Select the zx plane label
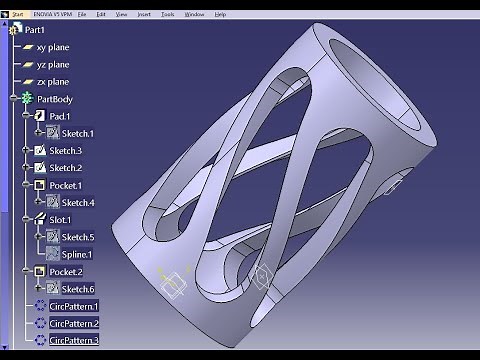Viewport: 480px width, 360px height. point(53,82)
